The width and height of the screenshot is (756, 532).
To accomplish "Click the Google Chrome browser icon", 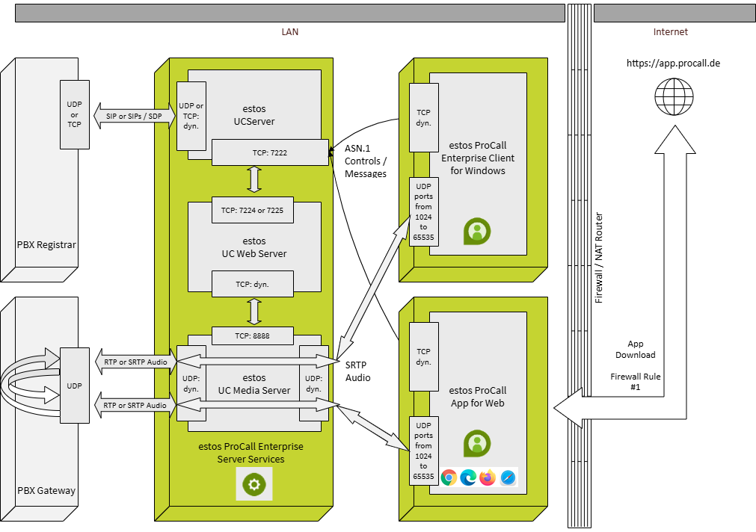I will point(449,477).
